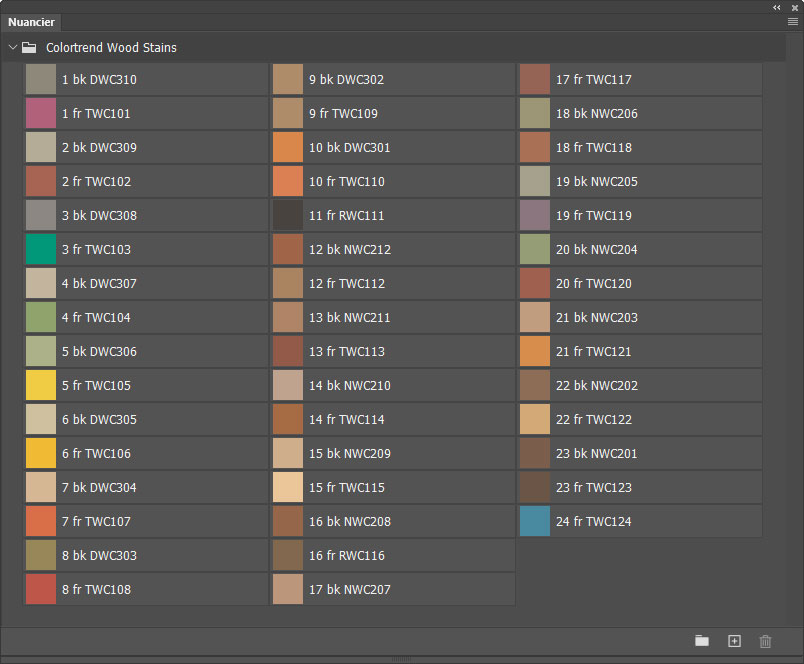Click the label 13 bk NWC211
The width and height of the screenshot is (804, 664).
[350, 317]
